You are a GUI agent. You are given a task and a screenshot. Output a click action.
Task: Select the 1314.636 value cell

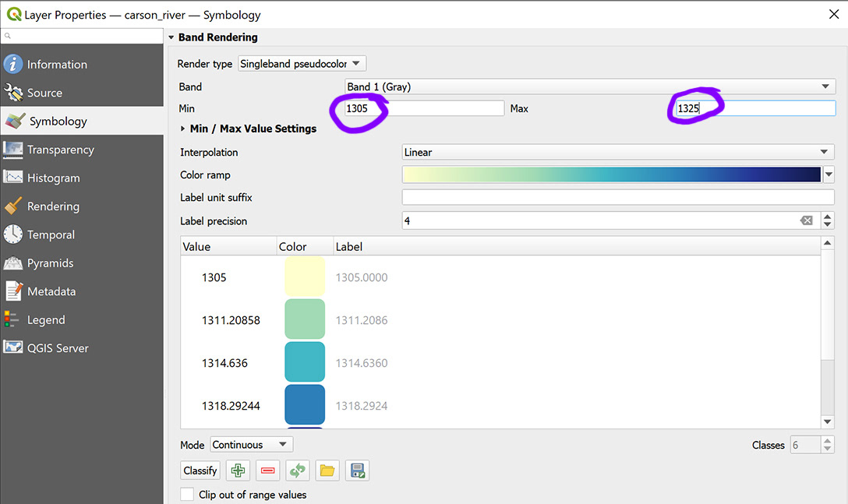[x=224, y=363]
